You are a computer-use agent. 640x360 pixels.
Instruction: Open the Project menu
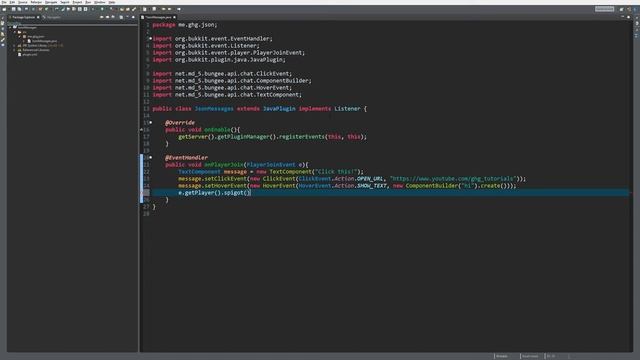tap(77, 2)
